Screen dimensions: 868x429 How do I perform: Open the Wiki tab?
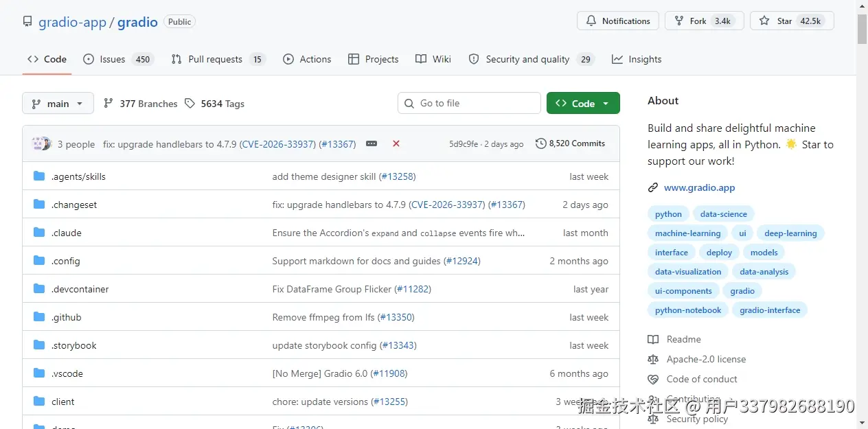[433, 59]
